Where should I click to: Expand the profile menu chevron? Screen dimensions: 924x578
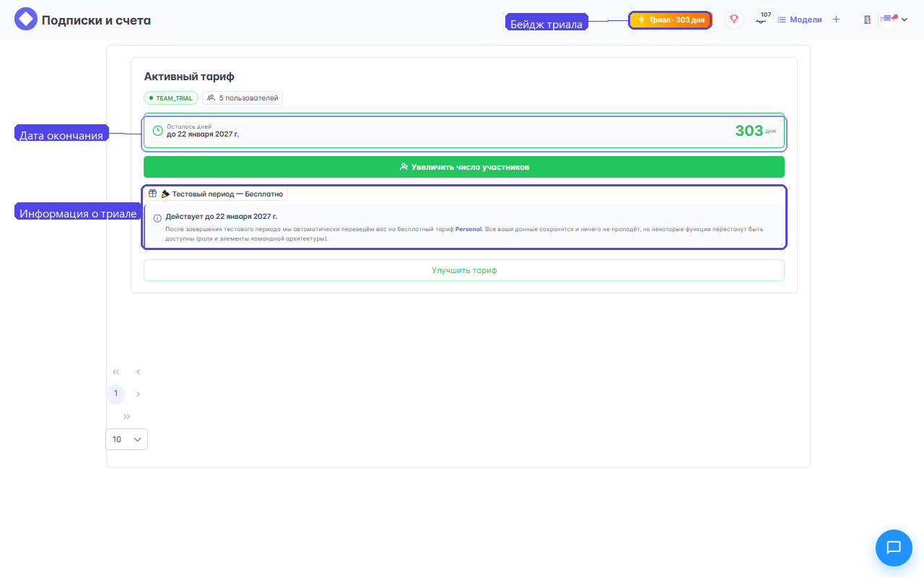(904, 20)
